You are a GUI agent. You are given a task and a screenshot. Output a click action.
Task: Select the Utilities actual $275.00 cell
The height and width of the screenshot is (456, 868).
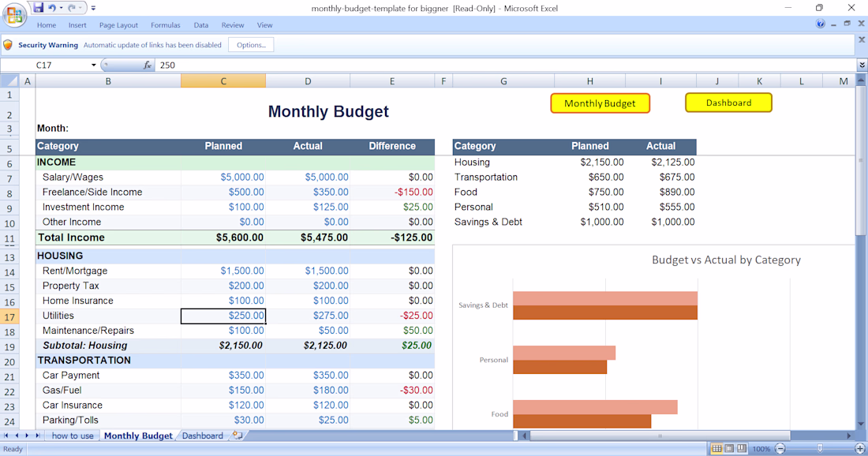tap(308, 316)
